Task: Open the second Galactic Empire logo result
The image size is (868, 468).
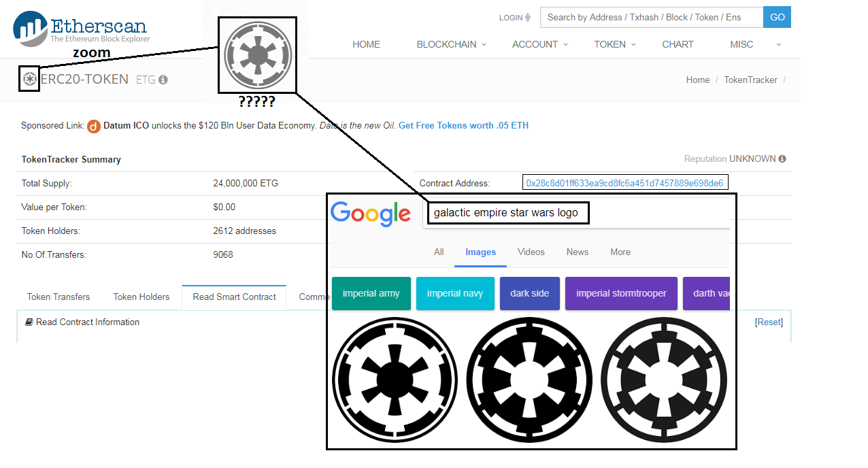Action: [529, 379]
